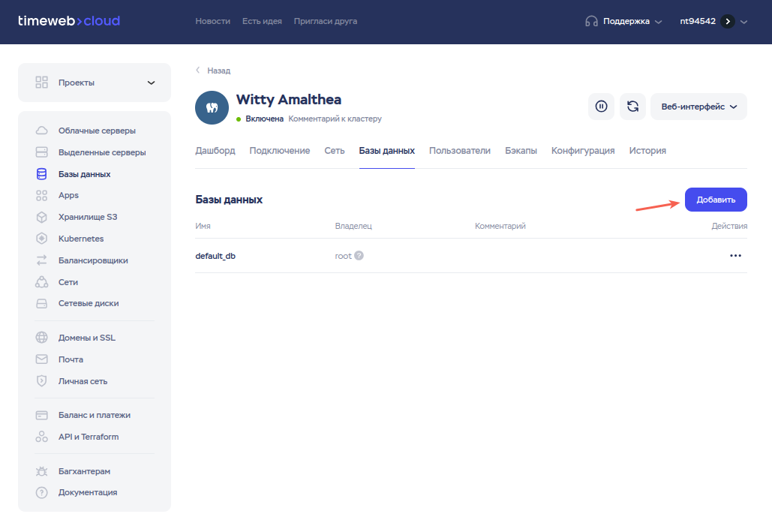Click the S3 storage cube icon
Screen dimensions: 772x532
[x=42, y=217]
